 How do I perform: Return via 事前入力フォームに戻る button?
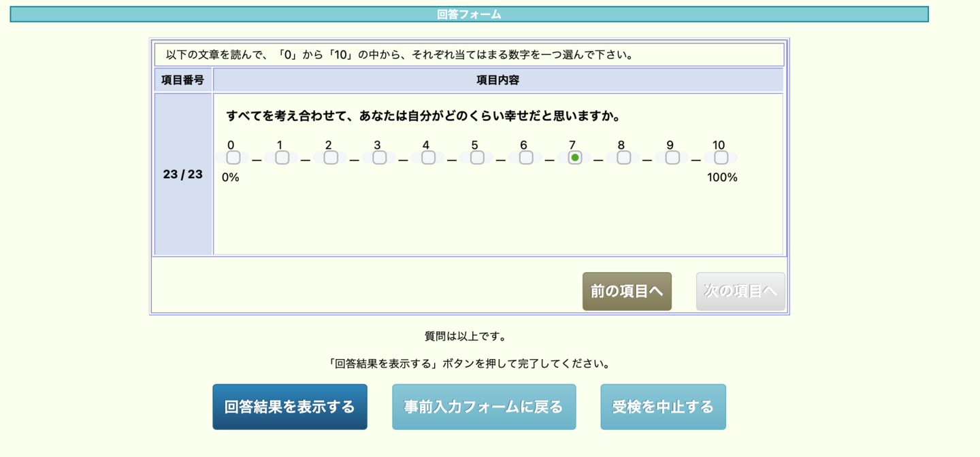(484, 407)
